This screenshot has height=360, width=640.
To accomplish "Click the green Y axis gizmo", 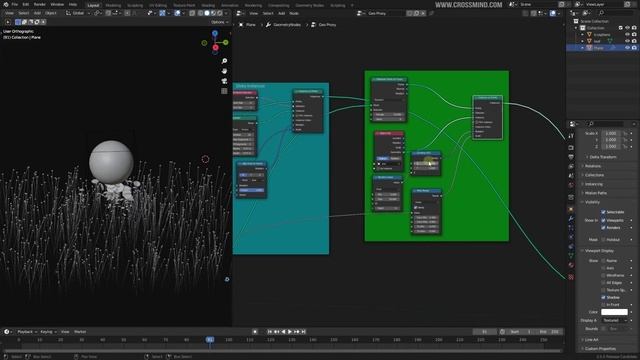I will point(225,42).
